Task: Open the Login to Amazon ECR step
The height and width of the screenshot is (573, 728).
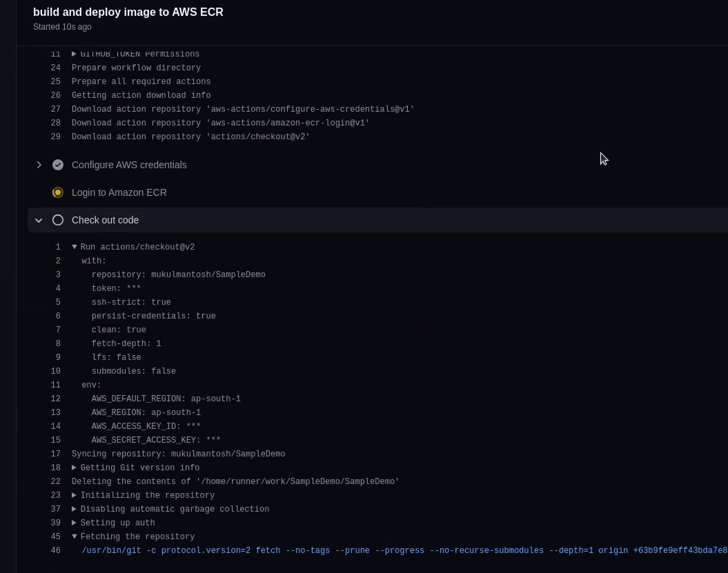Action: [119, 192]
